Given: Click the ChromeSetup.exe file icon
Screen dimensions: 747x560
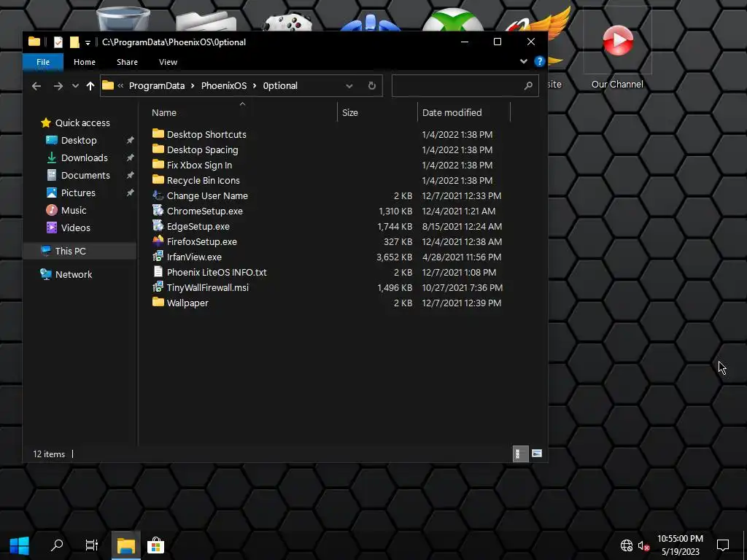Looking at the screenshot, I should (158, 211).
